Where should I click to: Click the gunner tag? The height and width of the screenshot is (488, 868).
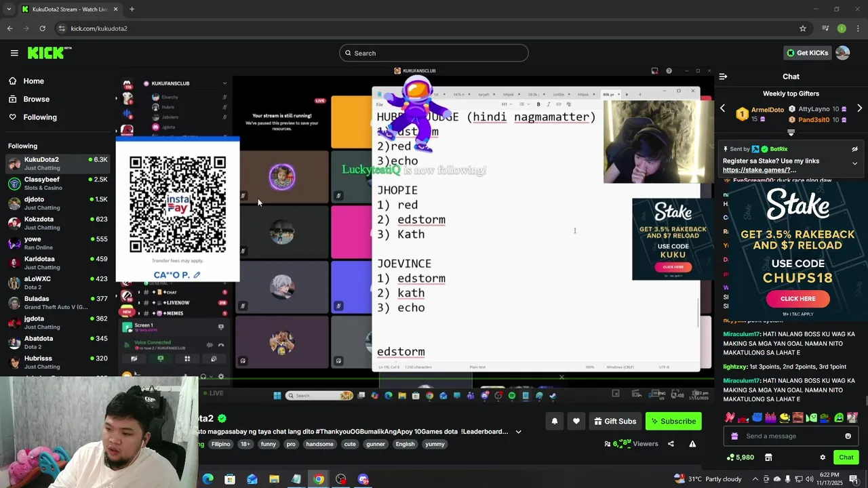pyautogui.click(x=375, y=444)
